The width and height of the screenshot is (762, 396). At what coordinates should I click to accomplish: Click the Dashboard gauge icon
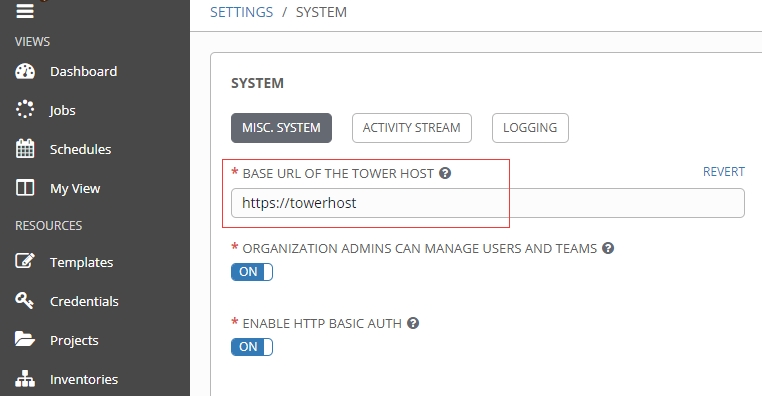click(x=25, y=71)
